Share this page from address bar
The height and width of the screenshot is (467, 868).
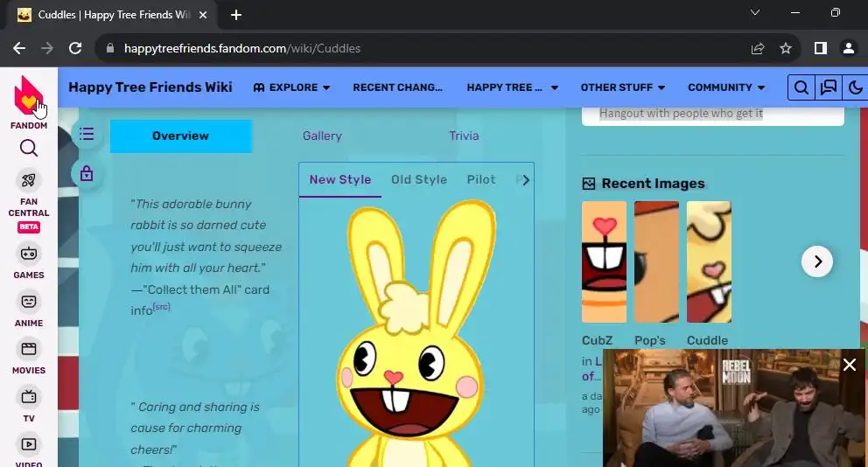click(x=757, y=49)
